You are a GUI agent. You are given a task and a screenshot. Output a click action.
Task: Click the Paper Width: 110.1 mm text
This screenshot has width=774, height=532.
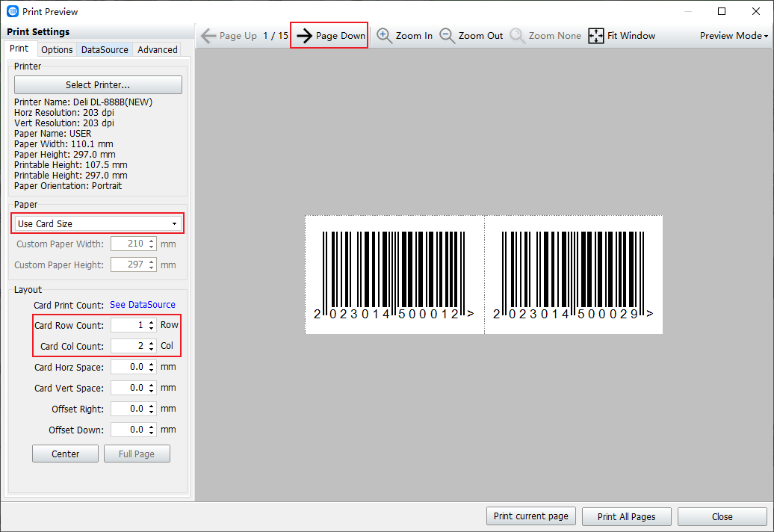click(64, 144)
